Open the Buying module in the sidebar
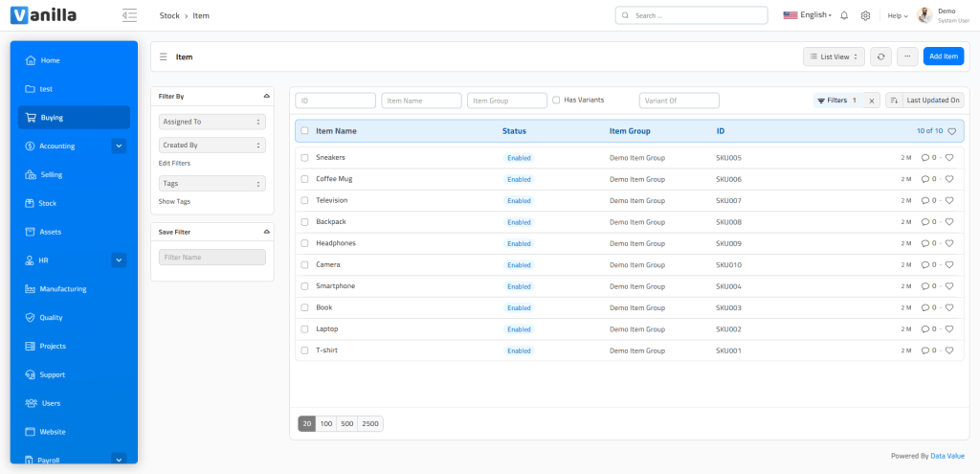The height and width of the screenshot is (474, 980). 74,118
